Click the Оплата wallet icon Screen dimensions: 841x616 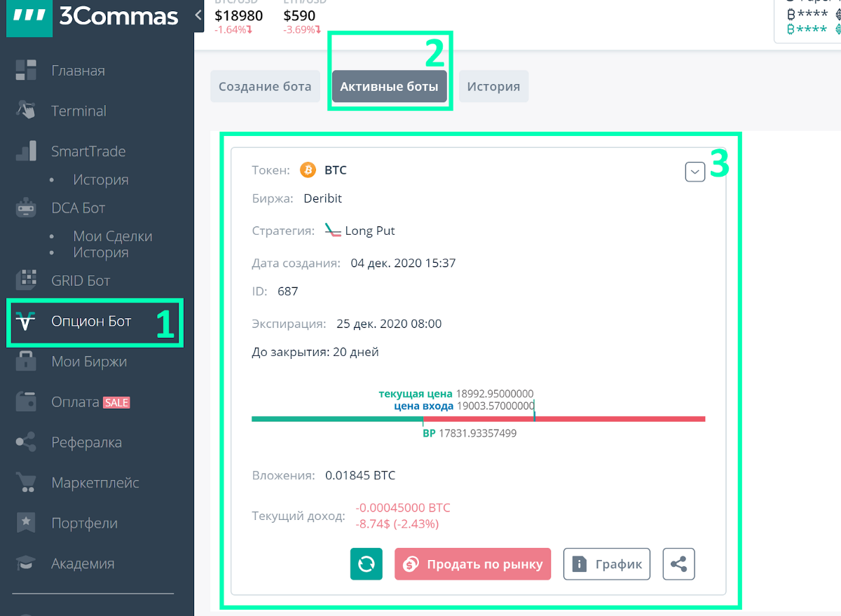click(x=26, y=402)
